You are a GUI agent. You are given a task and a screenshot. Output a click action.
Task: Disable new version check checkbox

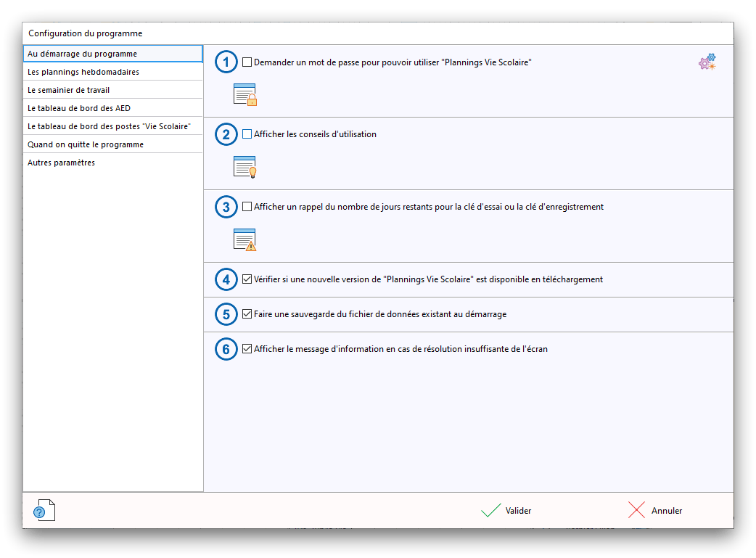247,279
